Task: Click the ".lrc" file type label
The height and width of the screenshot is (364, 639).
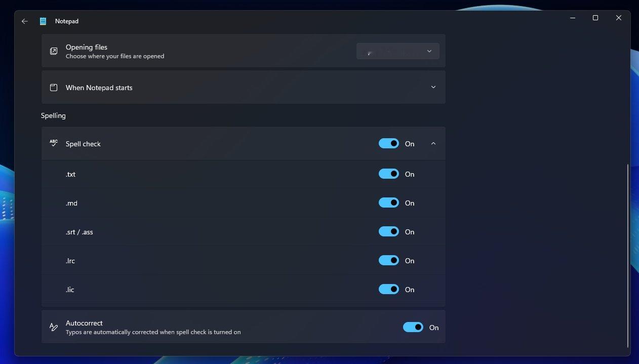Action: (x=70, y=261)
